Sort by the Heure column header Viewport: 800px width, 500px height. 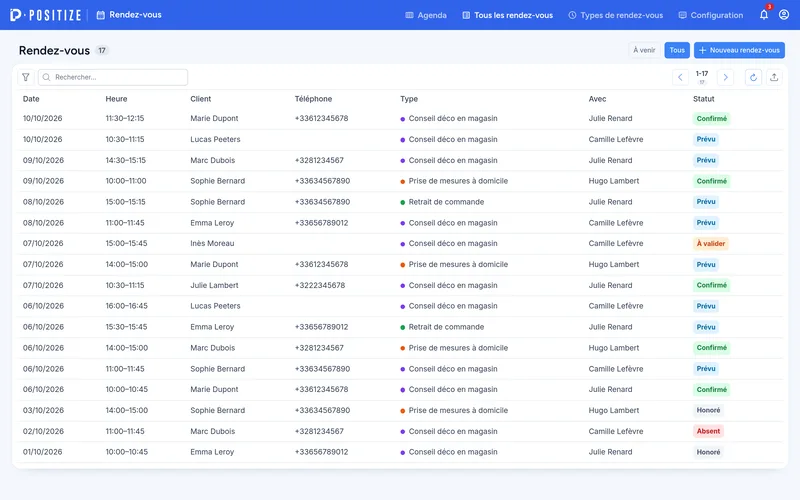coord(116,99)
